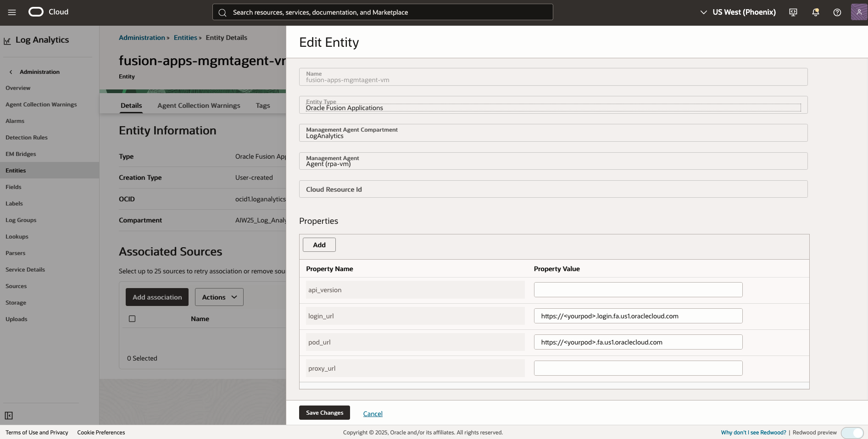This screenshot has width=868, height=439.
Task: Open the Actions dropdown
Action: (219, 297)
